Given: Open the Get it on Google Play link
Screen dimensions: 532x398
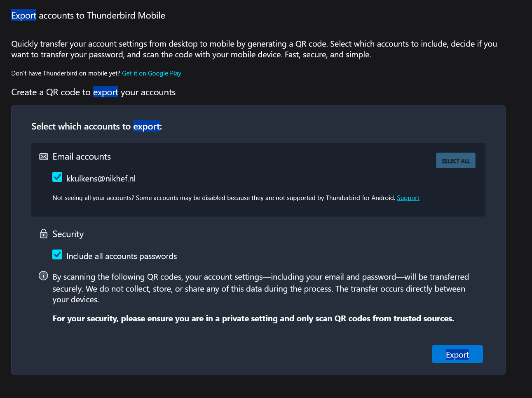Looking at the screenshot, I should coord(152,73).
